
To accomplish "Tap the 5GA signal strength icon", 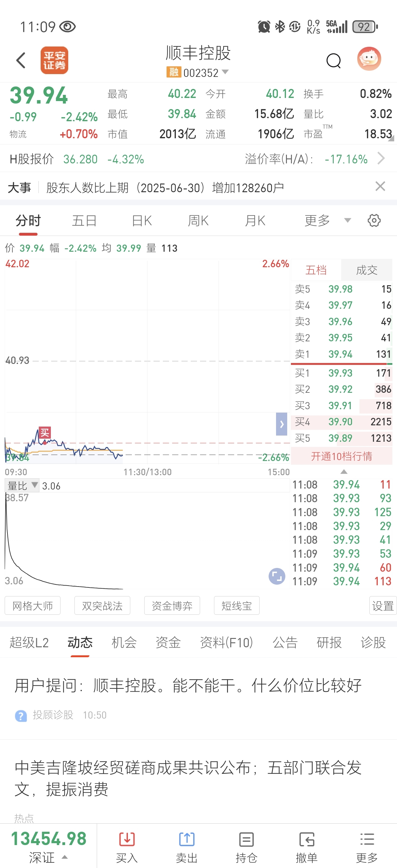I will 337,27.
